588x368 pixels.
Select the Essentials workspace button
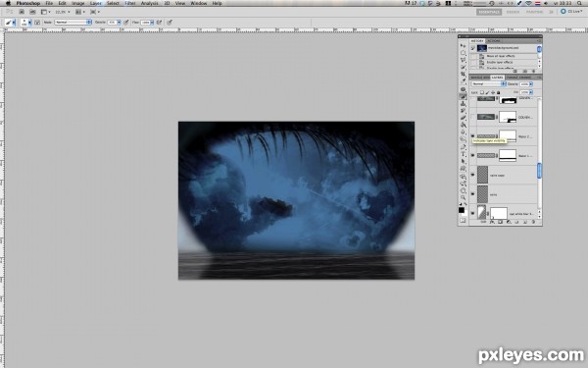(x=489, y=12)
